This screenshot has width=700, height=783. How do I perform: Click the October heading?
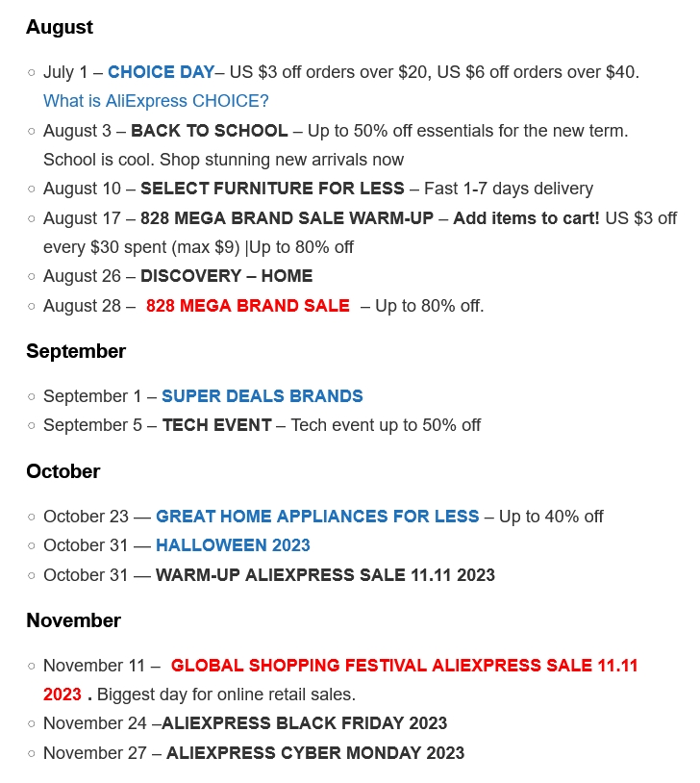pos(63,472)
